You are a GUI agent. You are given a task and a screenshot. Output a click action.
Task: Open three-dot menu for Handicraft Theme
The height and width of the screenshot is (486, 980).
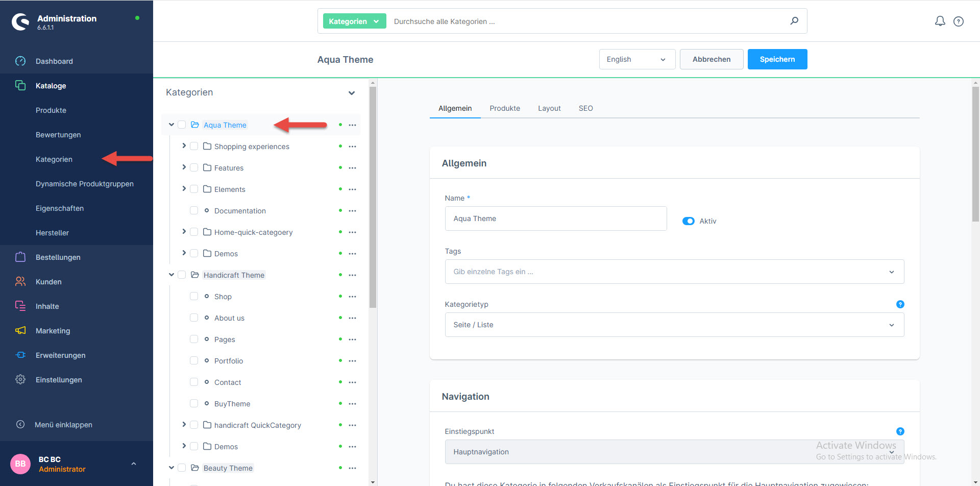point(352,275)
